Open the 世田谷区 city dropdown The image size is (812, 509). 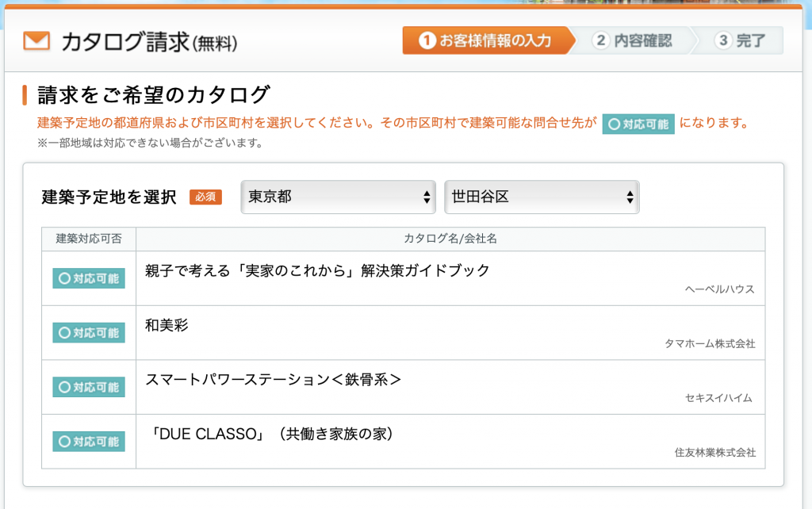[x=542, y=197]
